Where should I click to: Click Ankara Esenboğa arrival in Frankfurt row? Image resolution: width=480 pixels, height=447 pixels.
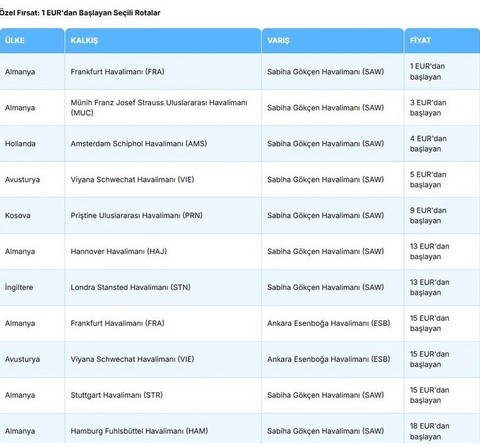[x=328, y=323]
